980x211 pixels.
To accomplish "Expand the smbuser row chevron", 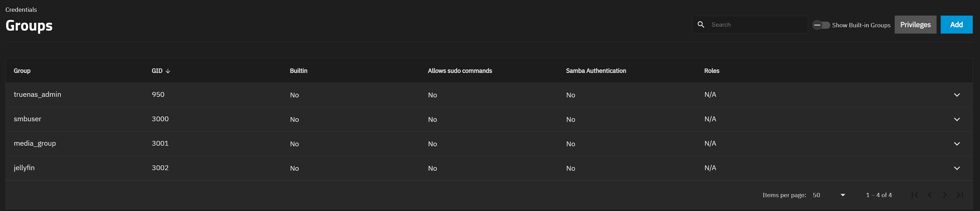I will coord(957,119).
